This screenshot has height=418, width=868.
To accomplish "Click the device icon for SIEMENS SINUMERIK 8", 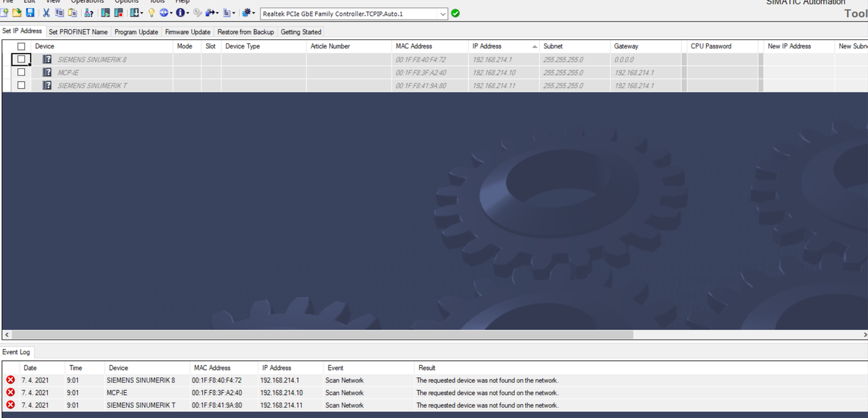I will tap(47, 60).
